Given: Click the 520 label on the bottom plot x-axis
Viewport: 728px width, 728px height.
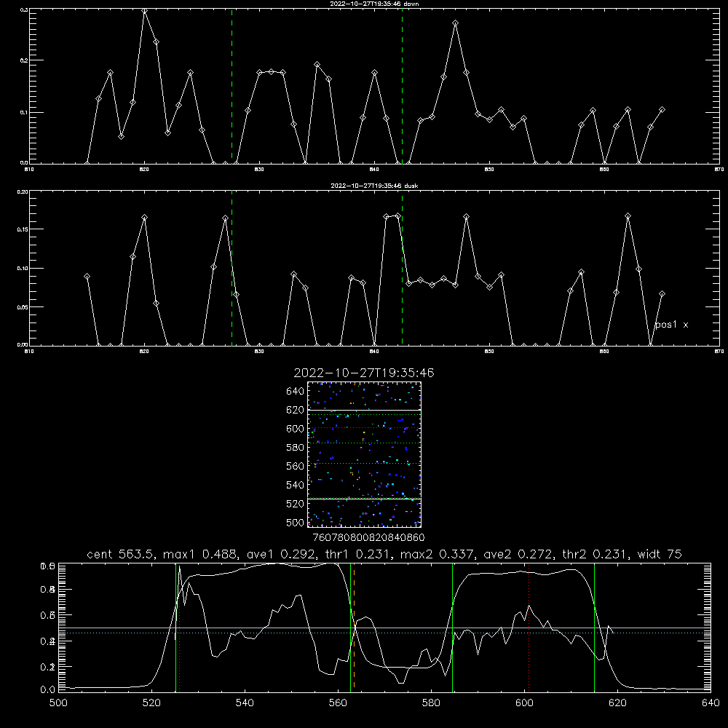Looking at the screenshot, I should point(151,703).
